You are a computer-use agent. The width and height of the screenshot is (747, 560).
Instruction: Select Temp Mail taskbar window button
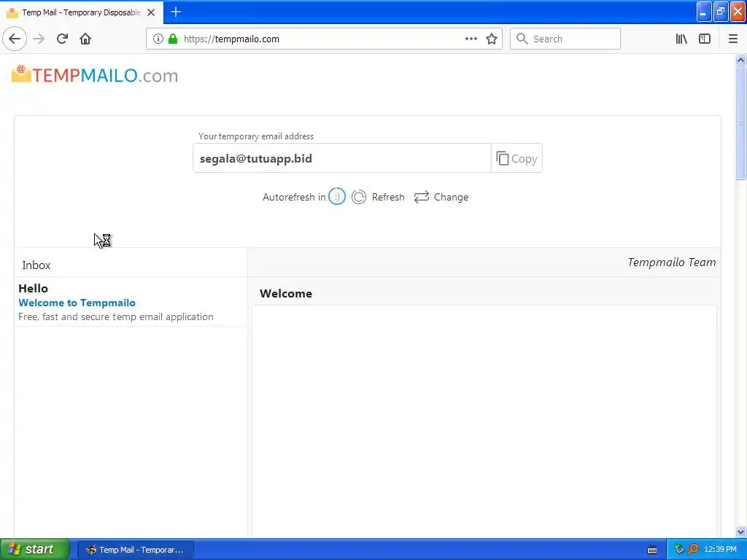[135, 550]
